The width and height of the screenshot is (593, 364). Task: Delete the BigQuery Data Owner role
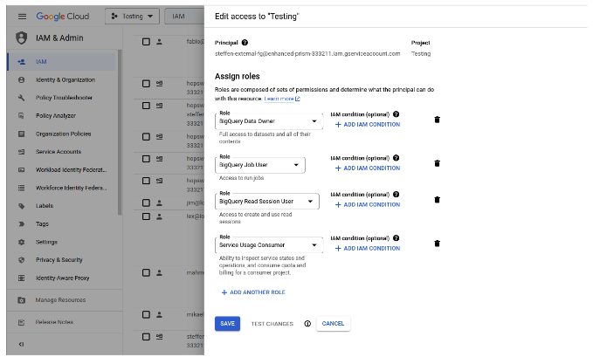[x=437, y=120]
